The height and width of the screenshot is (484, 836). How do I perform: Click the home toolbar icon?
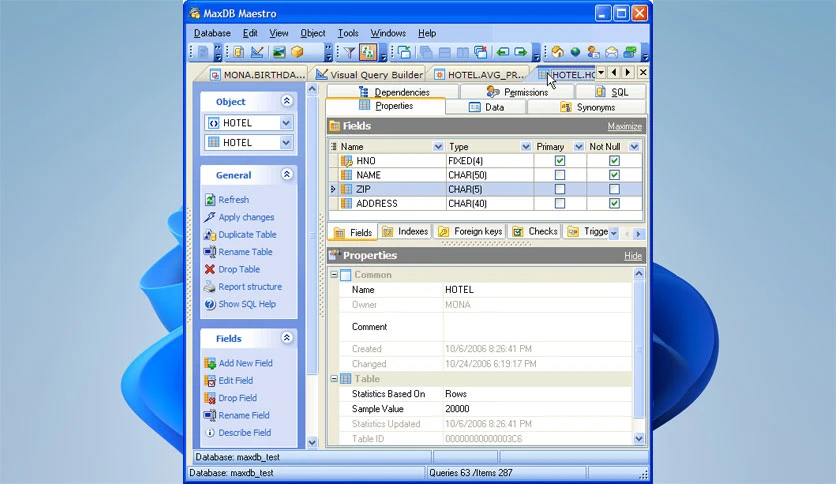558,52
